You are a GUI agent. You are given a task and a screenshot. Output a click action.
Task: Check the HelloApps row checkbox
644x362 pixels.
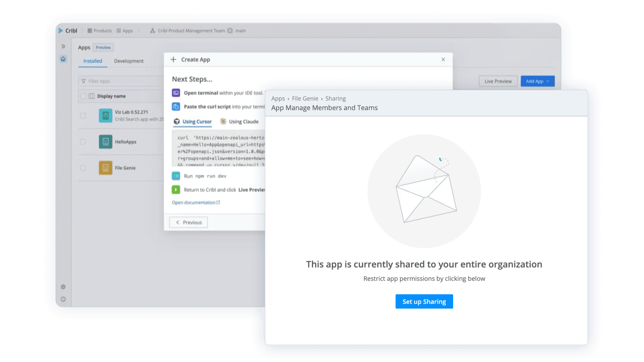(83, 142)
